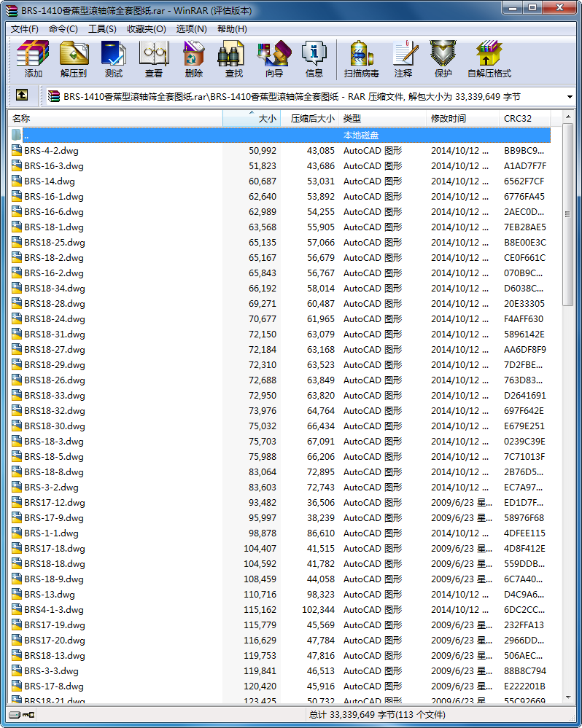Click WinRAR title bar application icon

(12, 9)
